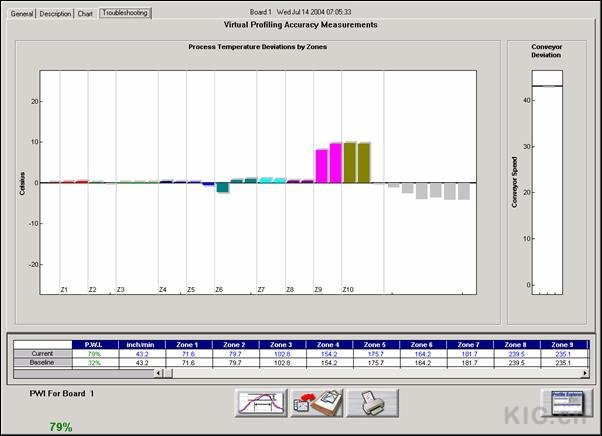Image resolution: width=602 pixels, height=436 pixels.
Task: Click the printer icon button
Action: [x=373, y=403]
